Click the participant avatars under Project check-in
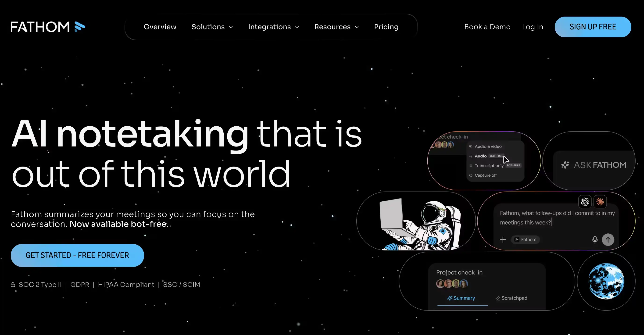The width and height of the screenshot is (644, 335). (452, 284)
